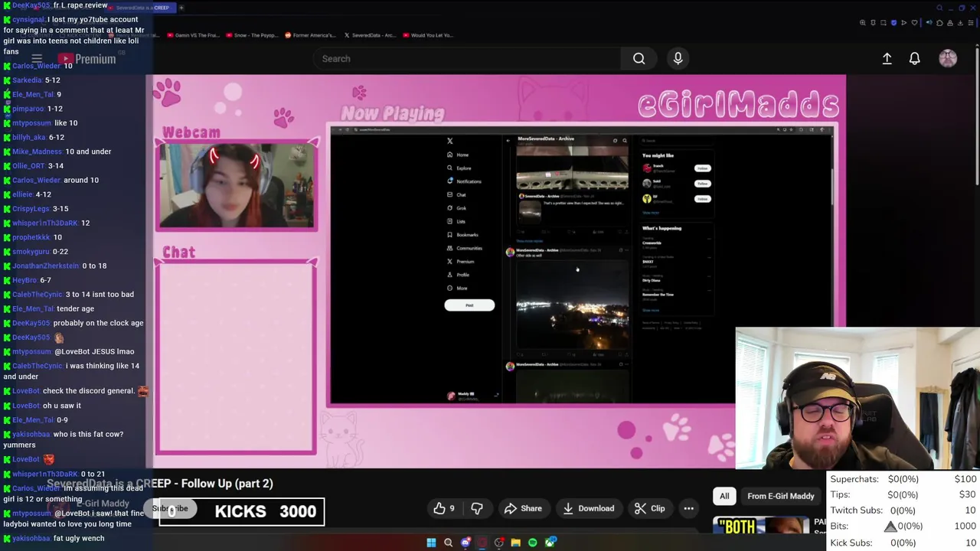Viewport: 980px width, 551px height.
Task: Open File Explorer from taskbar
Action: click(515, 543)
